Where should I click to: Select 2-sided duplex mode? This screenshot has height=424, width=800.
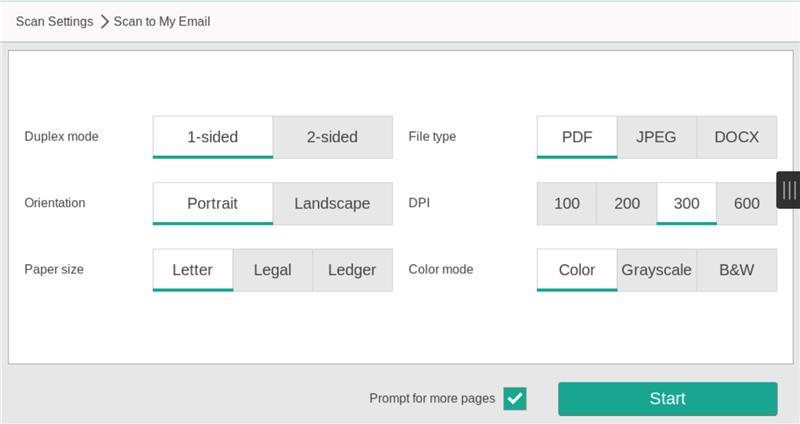(332, 137)
